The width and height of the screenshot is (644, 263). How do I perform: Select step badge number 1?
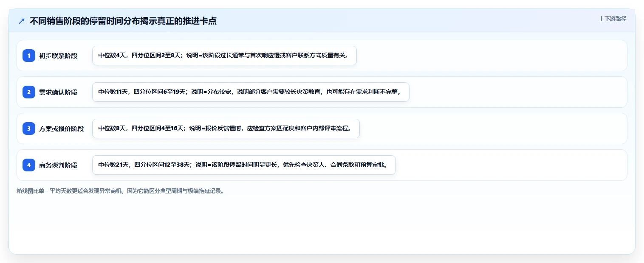point(29,56)
